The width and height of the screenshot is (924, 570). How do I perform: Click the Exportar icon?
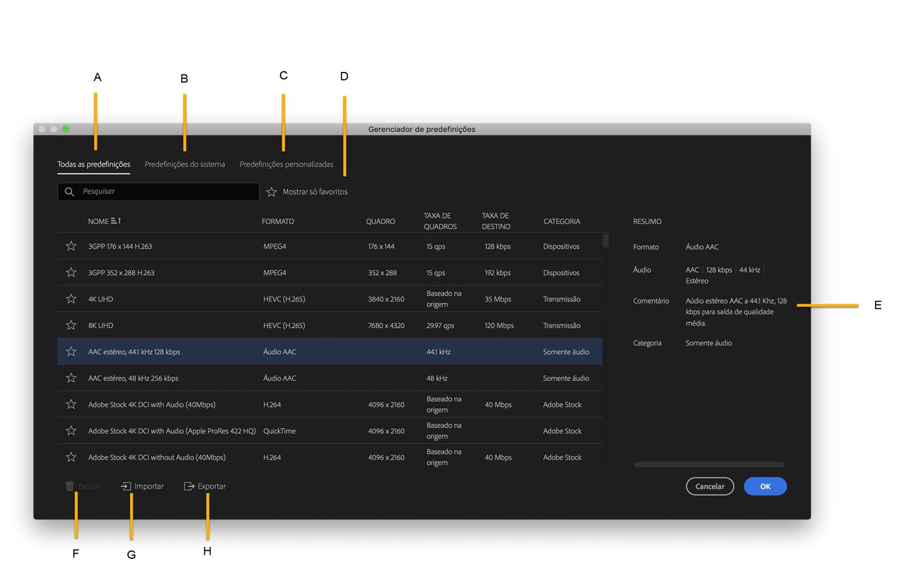(189, 486)
